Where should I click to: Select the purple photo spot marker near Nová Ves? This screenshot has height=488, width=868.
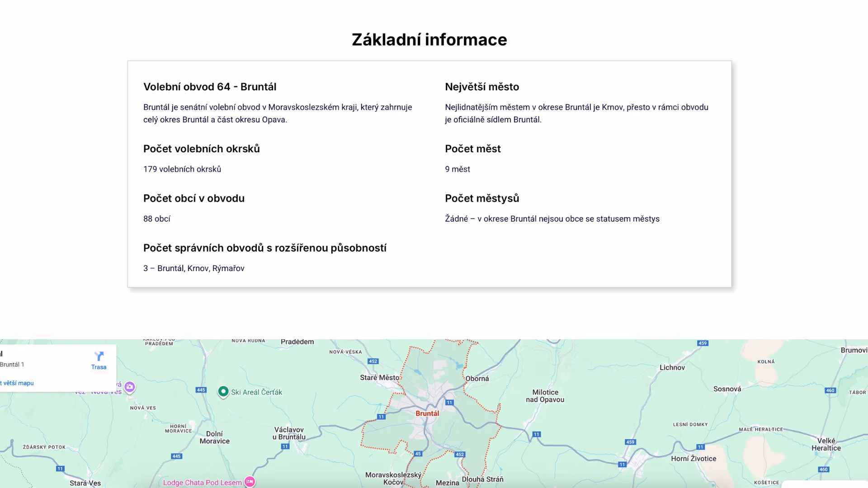[130, 388]
